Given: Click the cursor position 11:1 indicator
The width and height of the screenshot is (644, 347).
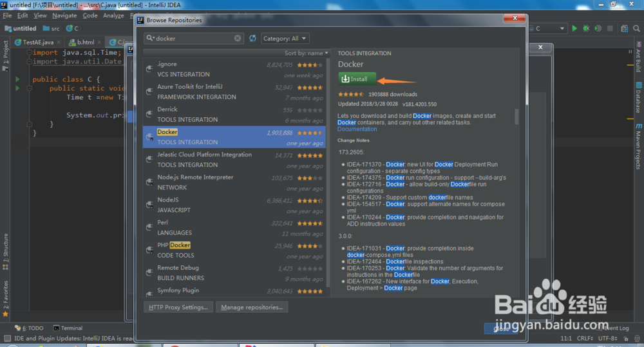Looking at the screenshot, I should 566,339.
